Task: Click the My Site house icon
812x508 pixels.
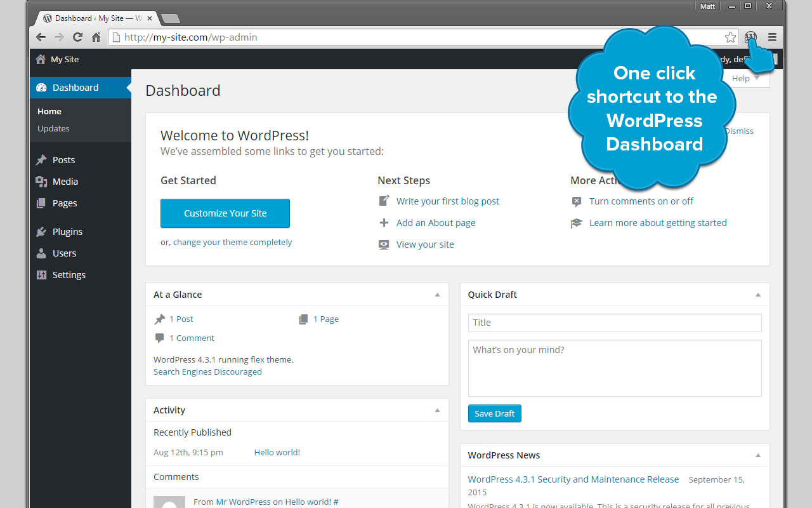Action: (x=41, y=59)
